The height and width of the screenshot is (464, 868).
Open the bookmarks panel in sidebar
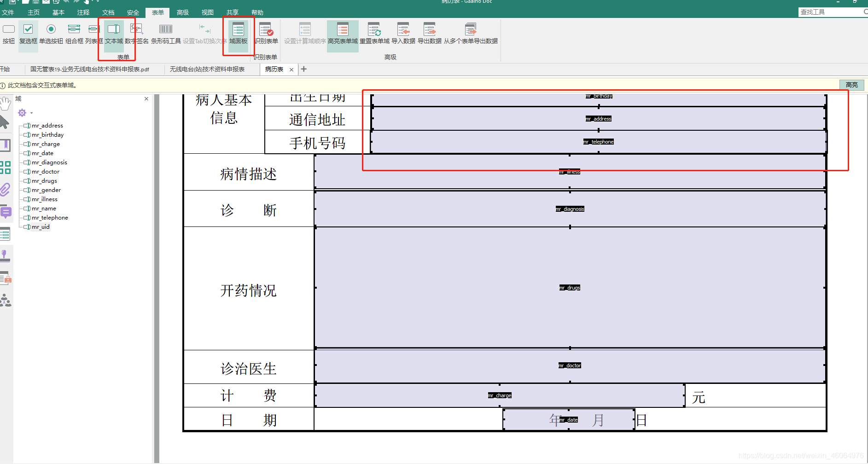click(x=5, y=145)
